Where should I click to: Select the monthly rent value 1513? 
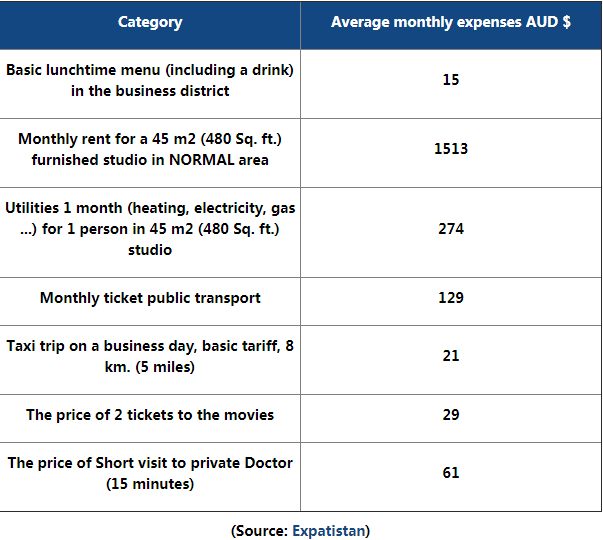pos(451,149)
